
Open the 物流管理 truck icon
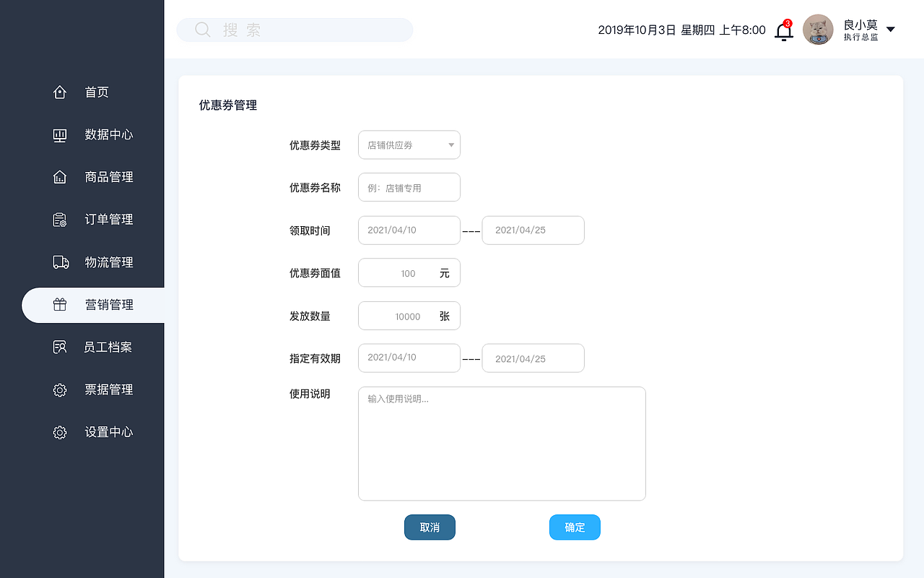coord(60,262)
